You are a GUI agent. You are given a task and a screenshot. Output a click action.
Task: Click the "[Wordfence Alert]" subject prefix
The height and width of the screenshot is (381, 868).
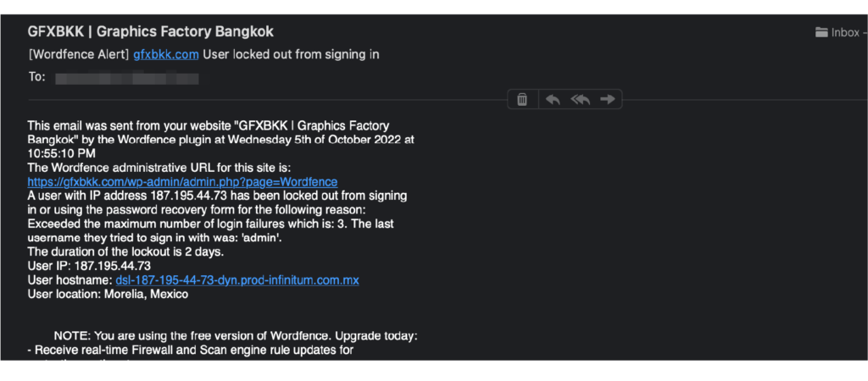pyautogui.click(x=79, y=54)
